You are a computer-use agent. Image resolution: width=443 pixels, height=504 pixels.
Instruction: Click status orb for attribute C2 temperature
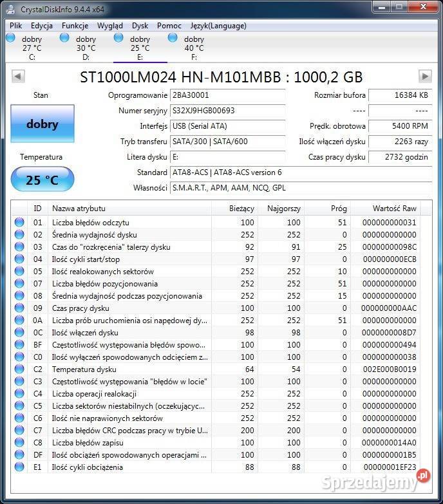coord(19,369)
